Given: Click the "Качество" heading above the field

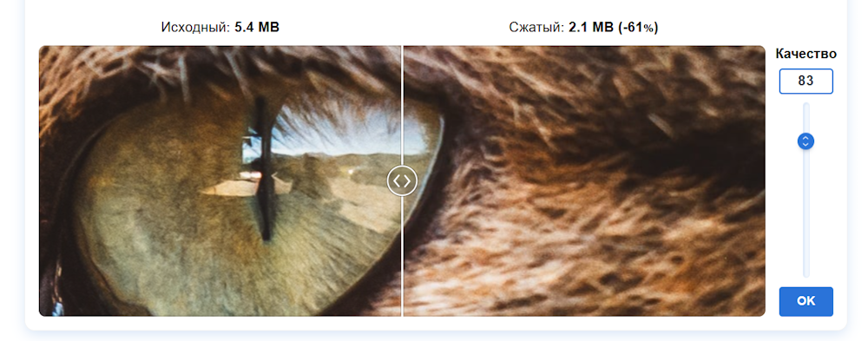Looking at the screenshot, I should point(806,54).
